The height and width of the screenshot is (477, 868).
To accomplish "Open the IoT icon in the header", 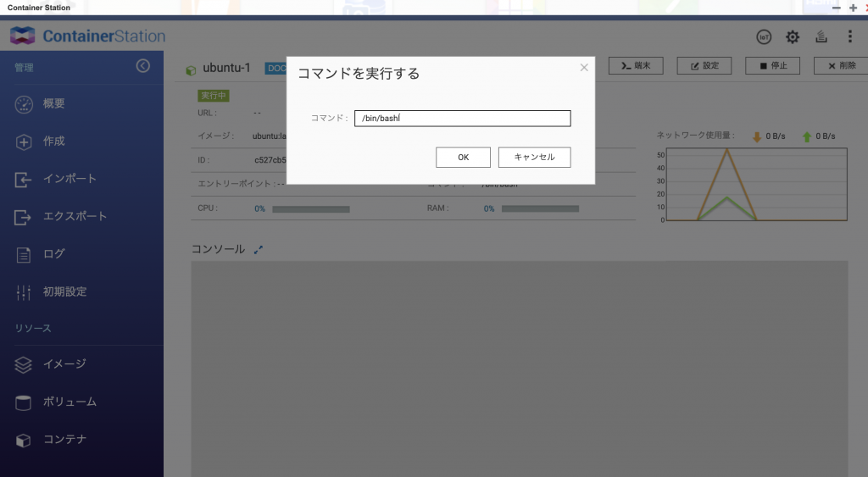I will tap(764, 37).
